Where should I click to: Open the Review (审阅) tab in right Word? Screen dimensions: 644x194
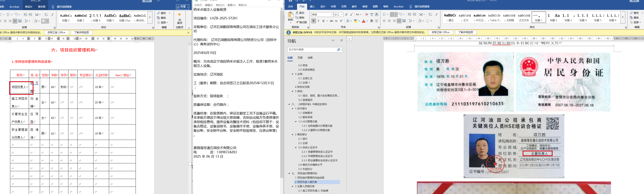click(365, 7)
